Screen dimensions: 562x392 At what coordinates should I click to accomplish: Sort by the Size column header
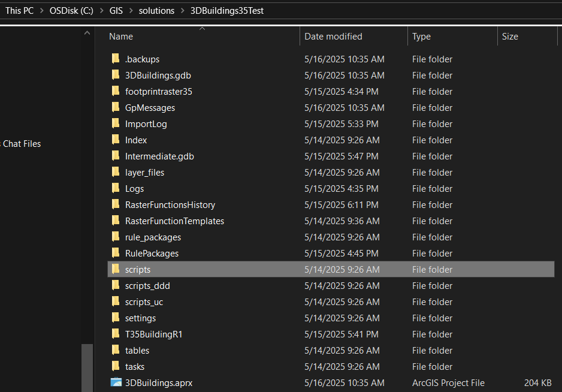[510, 36]
